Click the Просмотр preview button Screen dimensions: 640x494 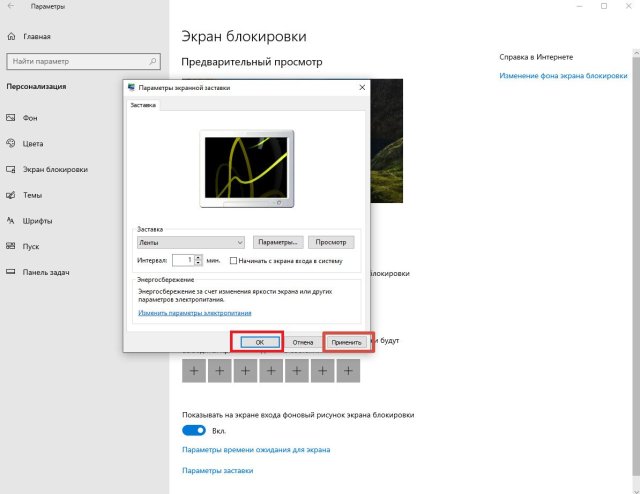(331, 242)
